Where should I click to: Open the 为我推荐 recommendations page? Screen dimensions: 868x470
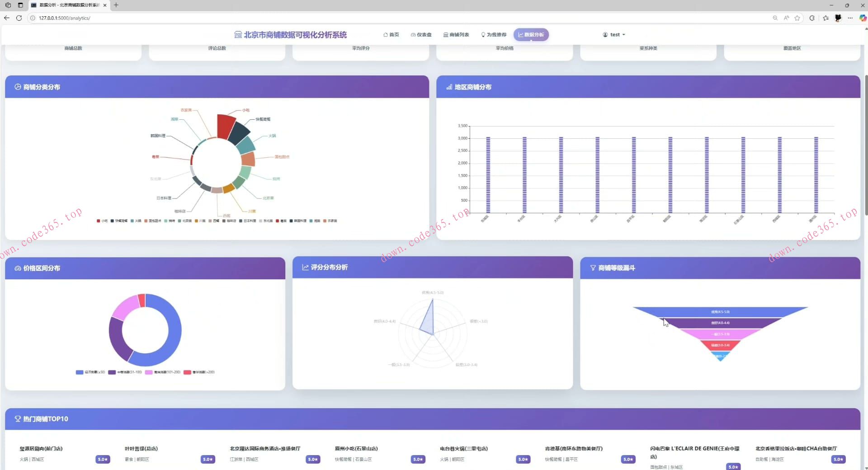click(x=494, y=35)
